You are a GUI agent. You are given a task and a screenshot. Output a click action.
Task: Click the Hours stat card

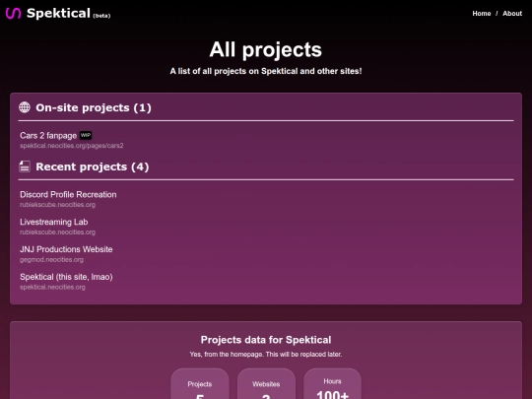point(333,384)
